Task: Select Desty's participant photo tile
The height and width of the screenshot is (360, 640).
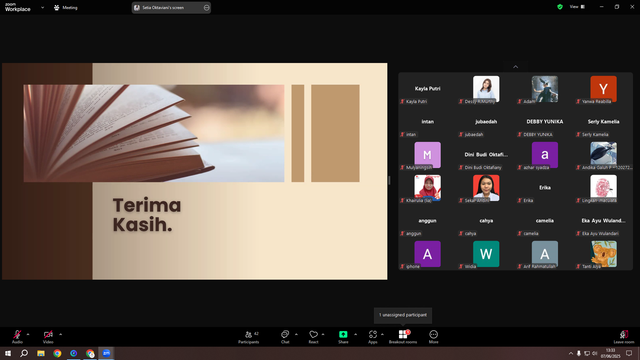Action: click(x=486, y=89)
